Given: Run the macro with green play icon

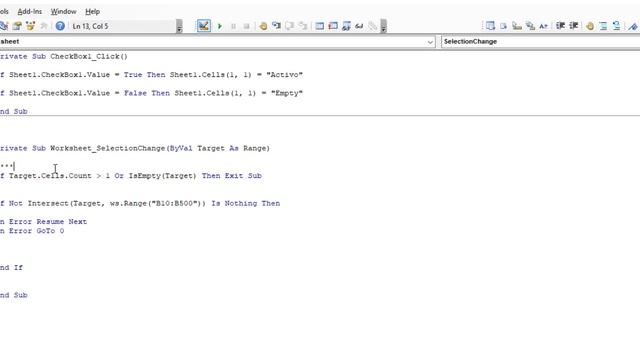Looking at the screenshot, I should pos(220,26).
